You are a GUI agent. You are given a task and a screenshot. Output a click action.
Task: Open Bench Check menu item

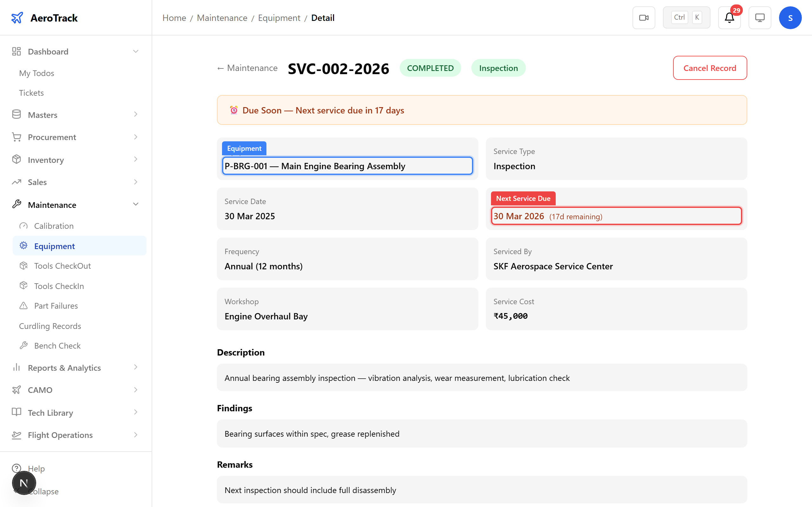pyautogui.click(x=57, y=345)
